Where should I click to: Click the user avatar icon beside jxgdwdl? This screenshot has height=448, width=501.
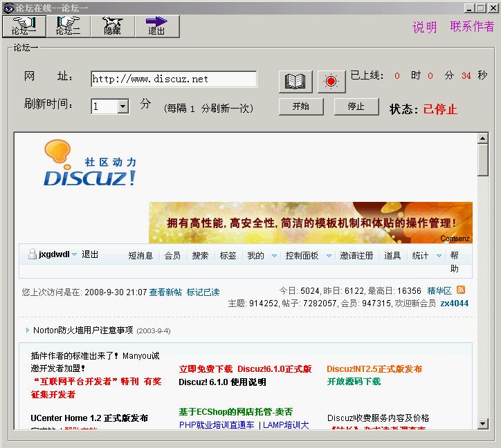33,254
